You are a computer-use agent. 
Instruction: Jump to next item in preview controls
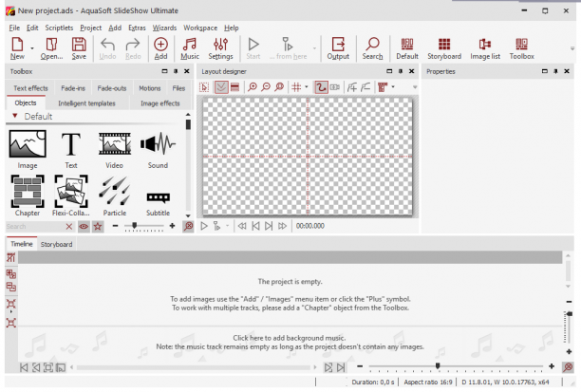click(x=269, y=226)
